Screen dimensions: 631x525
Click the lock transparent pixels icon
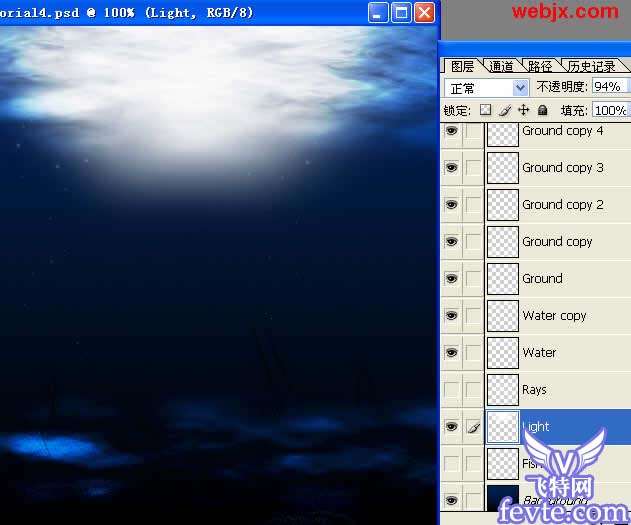pos(486,110)
